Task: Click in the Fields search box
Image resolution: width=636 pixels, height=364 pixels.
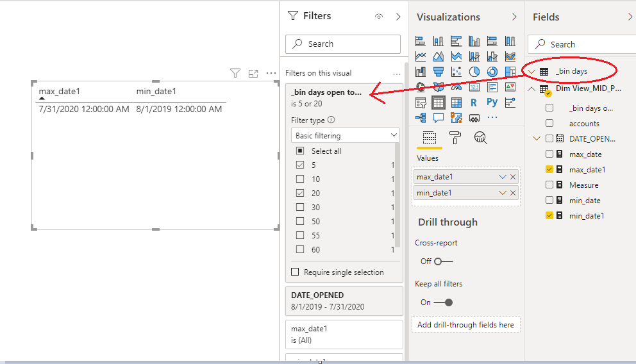Action: click(582, 44)
